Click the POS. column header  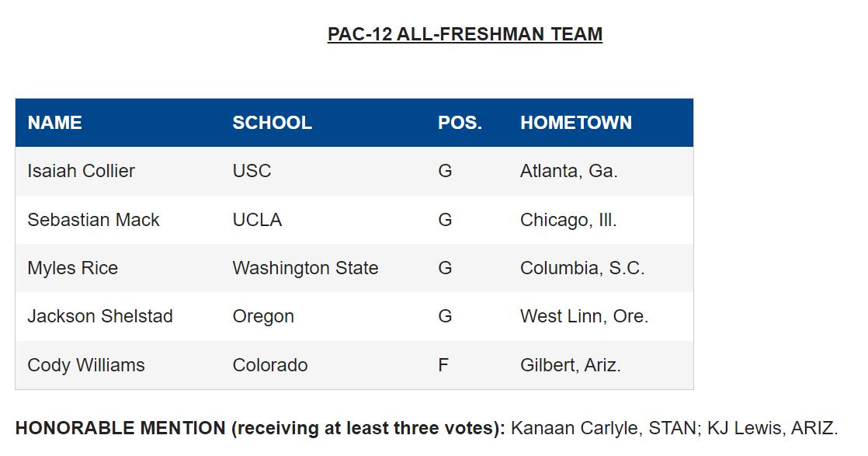coord(460,123)
